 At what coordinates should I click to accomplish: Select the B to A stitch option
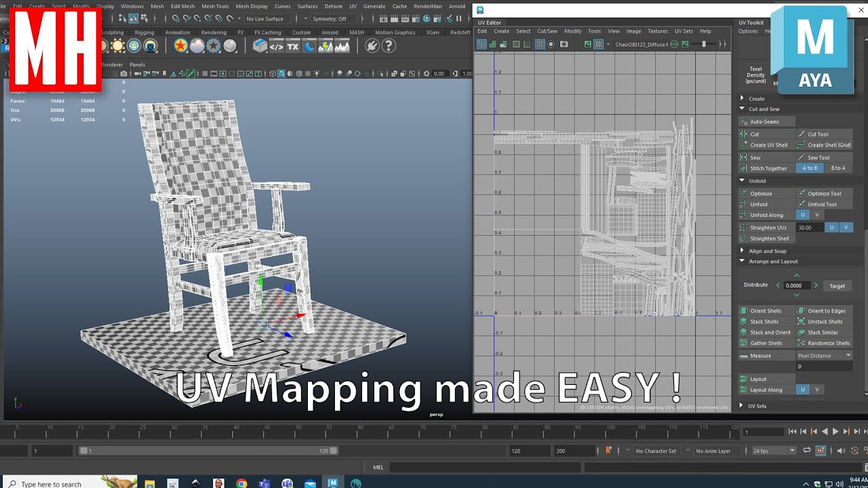pyautogui.click(x=838, y=168)
